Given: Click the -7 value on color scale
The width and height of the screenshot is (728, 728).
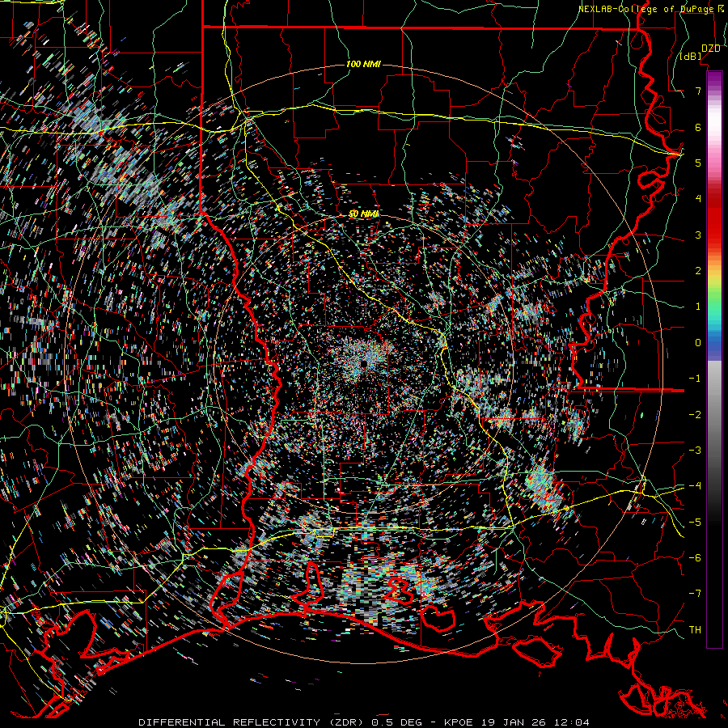Looking at the screenshot, I should [x=695, y=594].
